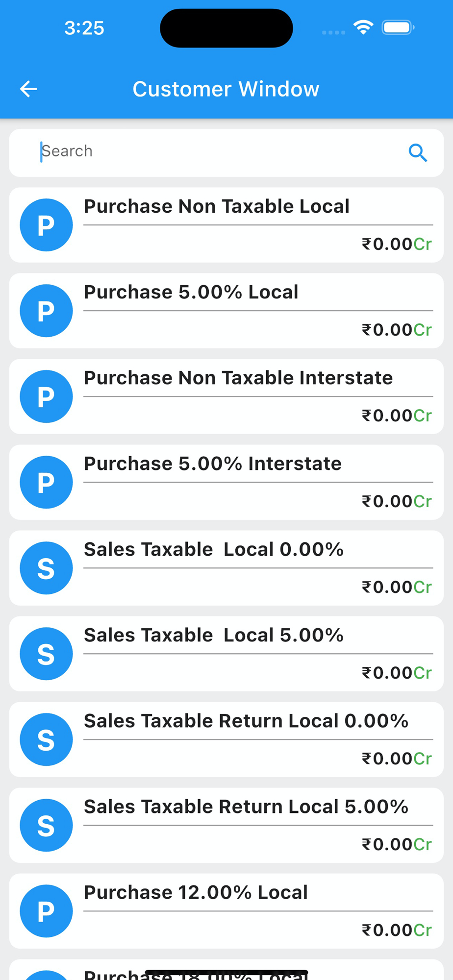Select Purchase Non Taxable Interstate title

click(238, 378)
